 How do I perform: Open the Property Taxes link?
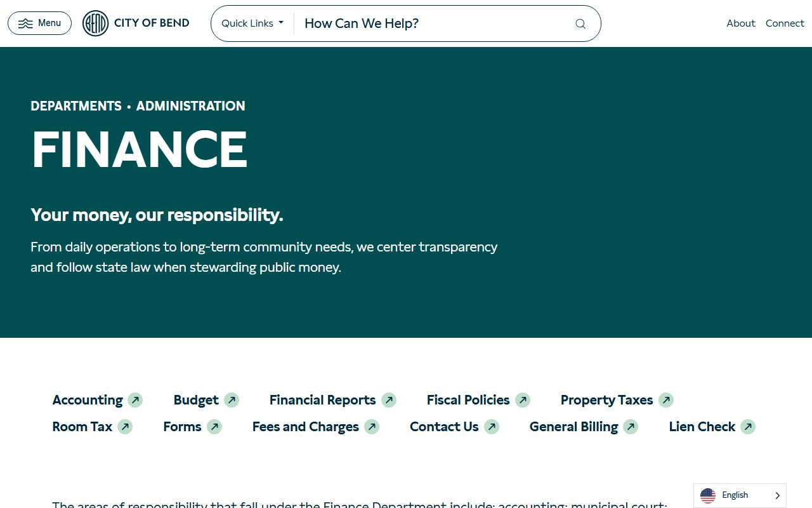(x=606, y=400)
